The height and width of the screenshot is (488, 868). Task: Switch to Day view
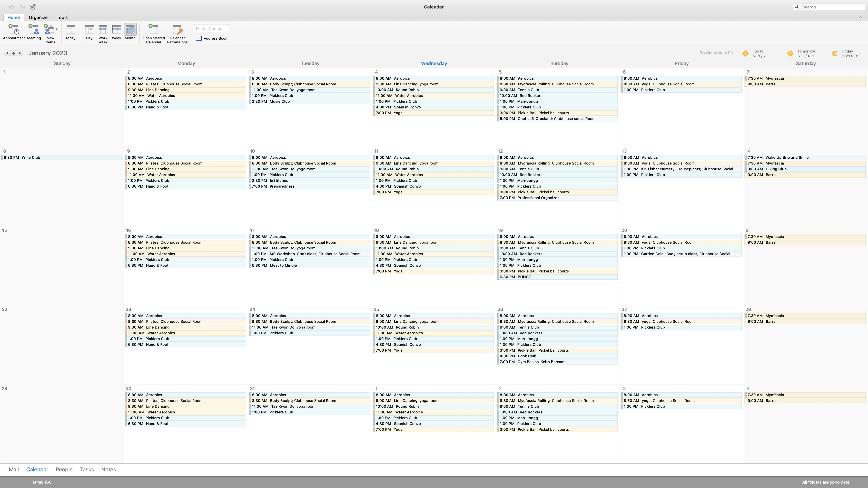tap(89, 32)
